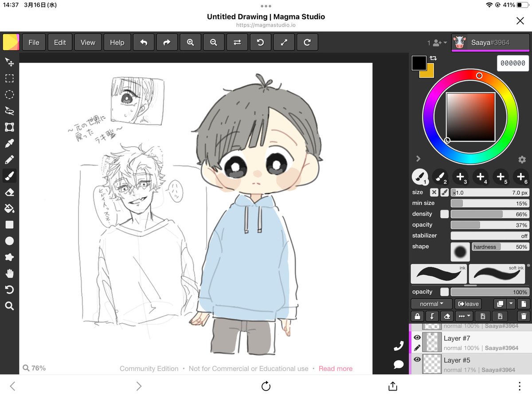Select the rectangular selection tool
The width and height of the screenshot is (532, 399).
pyautogui.click(x=9, y=78)
